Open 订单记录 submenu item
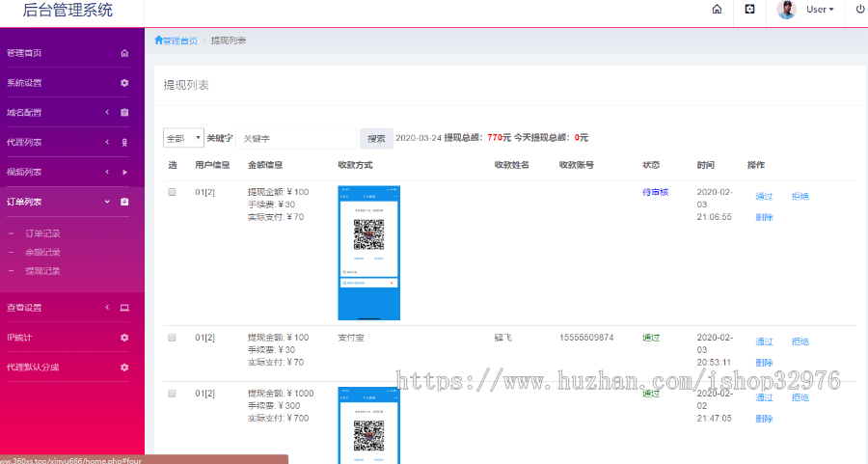The height and width of the screenshot is (464, 868). [x=42, y=233]
